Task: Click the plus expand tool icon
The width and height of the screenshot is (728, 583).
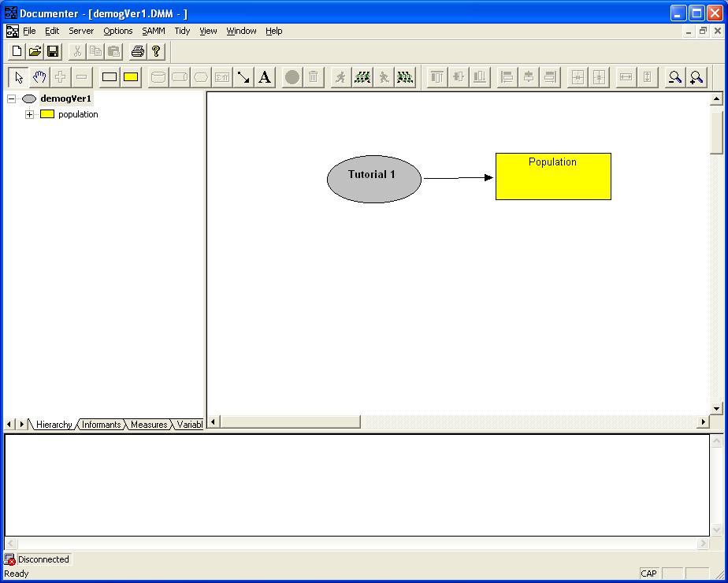Action: (x=61, y=77)
